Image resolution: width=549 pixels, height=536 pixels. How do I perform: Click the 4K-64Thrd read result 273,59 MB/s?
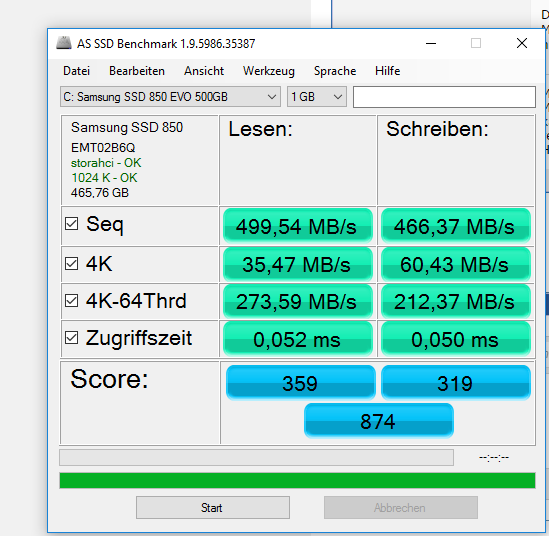click(297, 301)
